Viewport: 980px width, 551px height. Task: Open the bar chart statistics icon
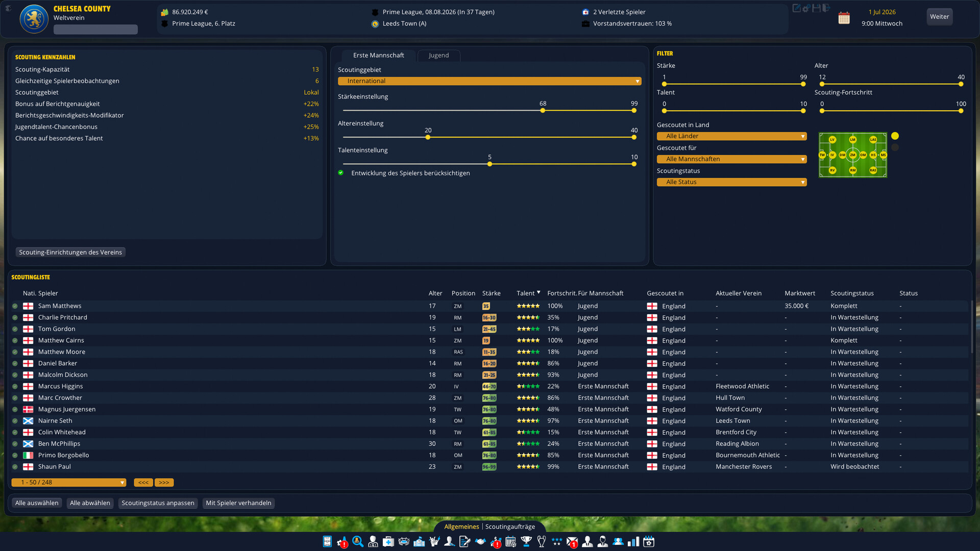[x=633, y=541]
